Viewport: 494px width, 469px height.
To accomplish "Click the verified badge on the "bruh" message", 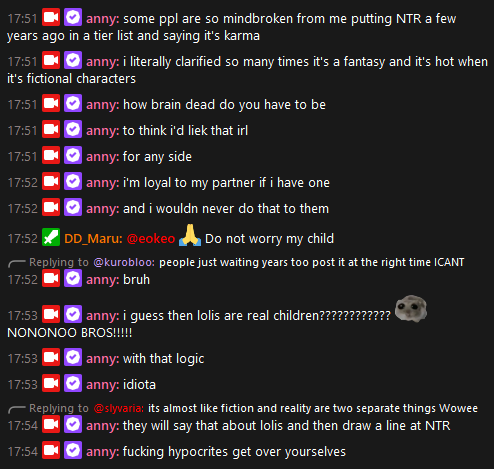I will click(x=73, y=278).
